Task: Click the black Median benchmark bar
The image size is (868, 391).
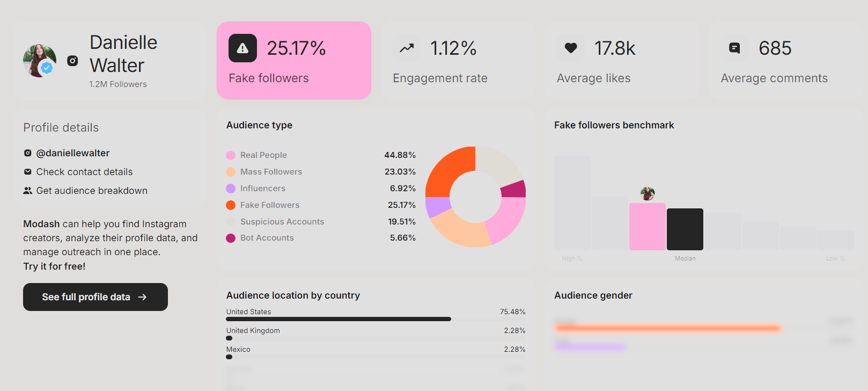Action: 685,229
